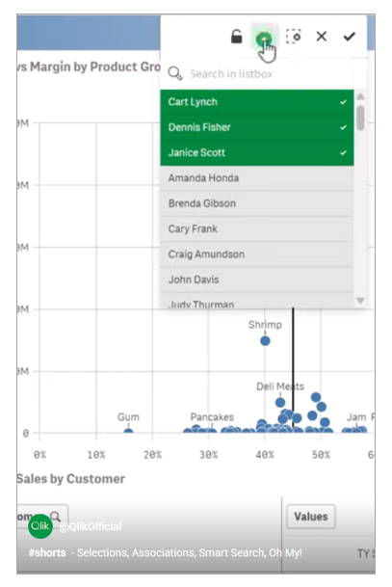Viewport: 392px width, 587px height.
Task: Click the Deli Meats label
Action: tap(280, 387)
